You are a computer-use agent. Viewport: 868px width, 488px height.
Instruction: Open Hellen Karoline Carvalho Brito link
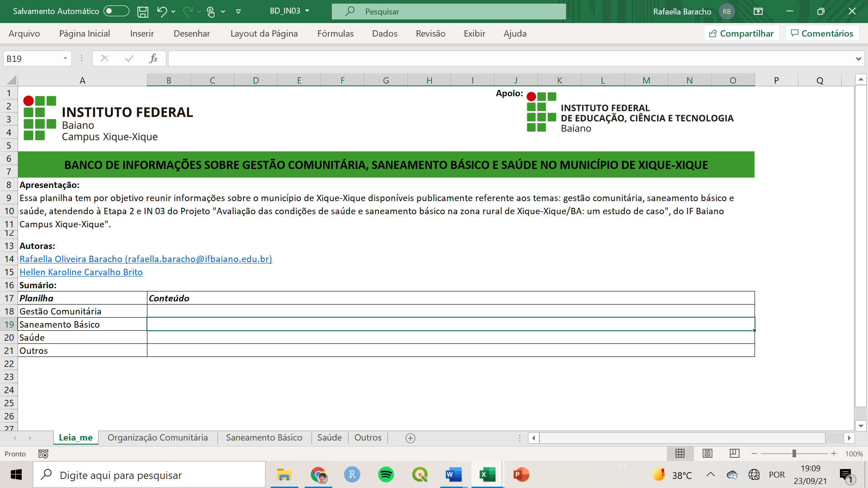[x=81, y=272]
